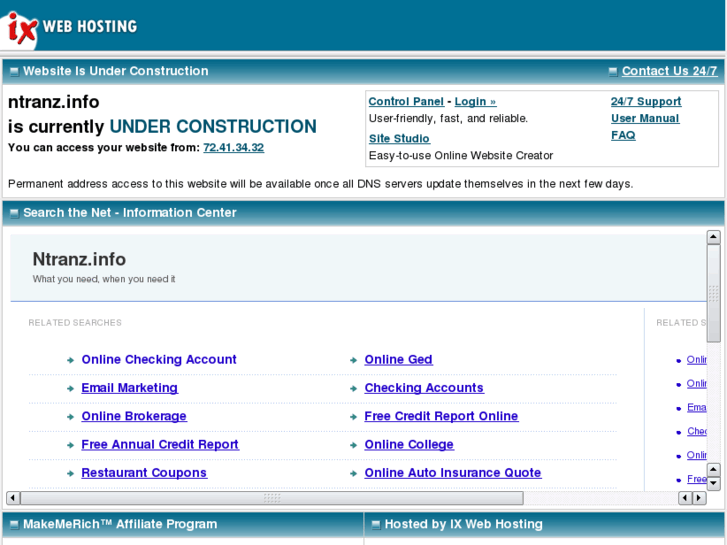Click arrow bullet beside Online Checking Account

pyautogui.click(x=70, y=360)
